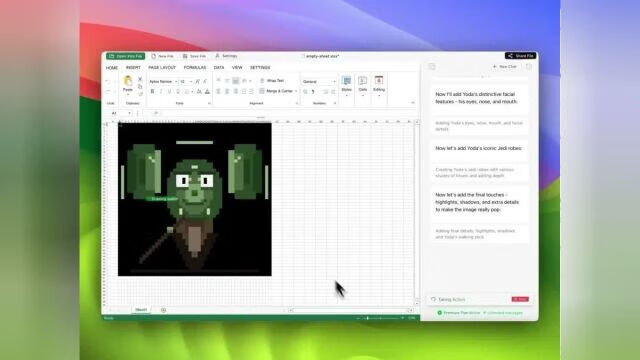Click the add new sheet icon
The width and height of the screenshot is (640, 360).
pos(163,310)
